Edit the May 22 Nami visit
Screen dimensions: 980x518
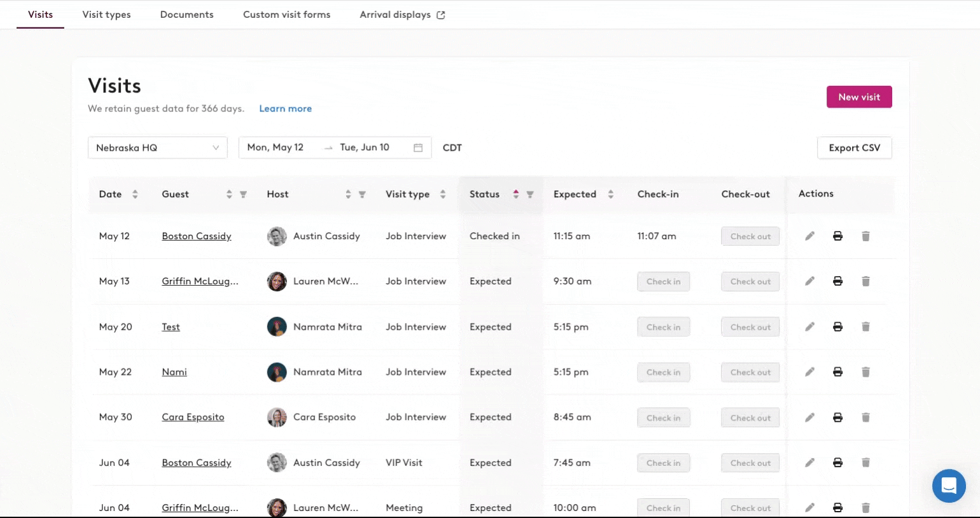pos(809,372)
